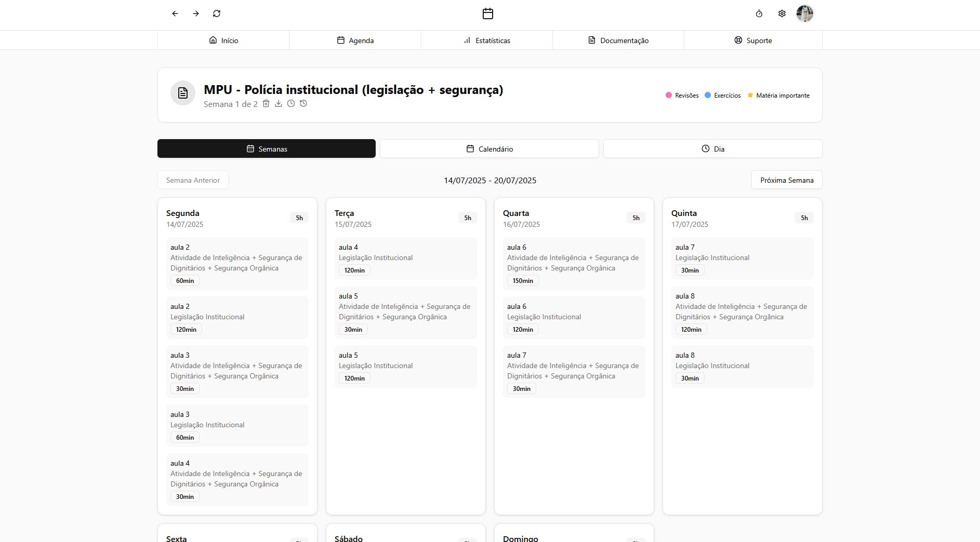The height and width of the screenshot is (542, 980).
Task: Click the clock icon beside Semana 1 de 2
Action: coord(291,103)
